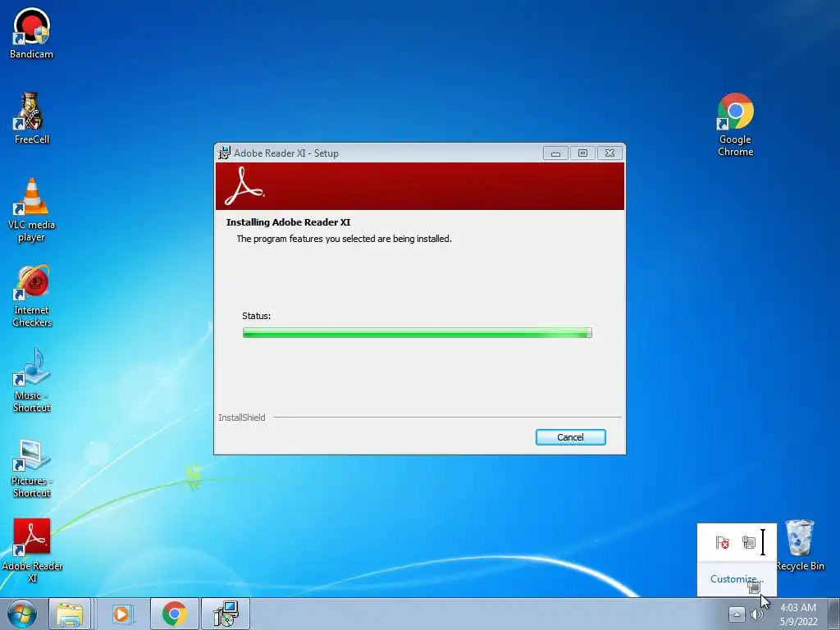This screenshot has width=840, height=630.
Task: Open the Pictures Shortcut icon
Action: [x=32, y=468]
